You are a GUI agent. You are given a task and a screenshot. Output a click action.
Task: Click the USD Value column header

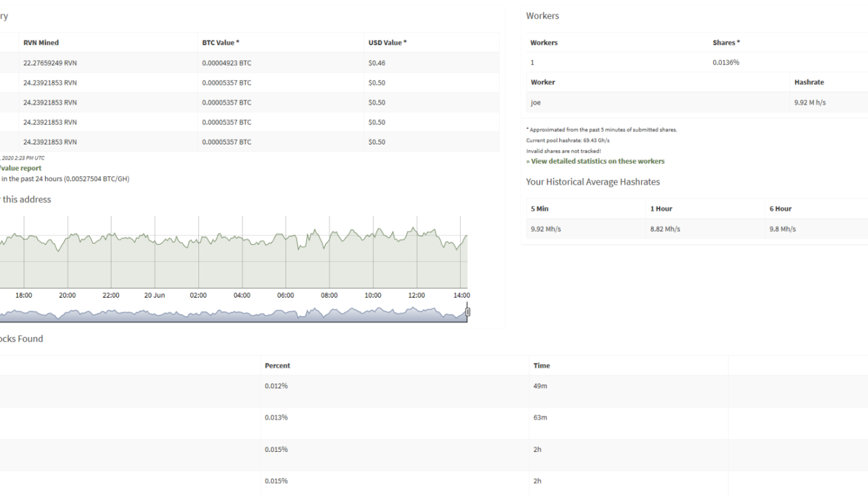click(x=387, y=43)
